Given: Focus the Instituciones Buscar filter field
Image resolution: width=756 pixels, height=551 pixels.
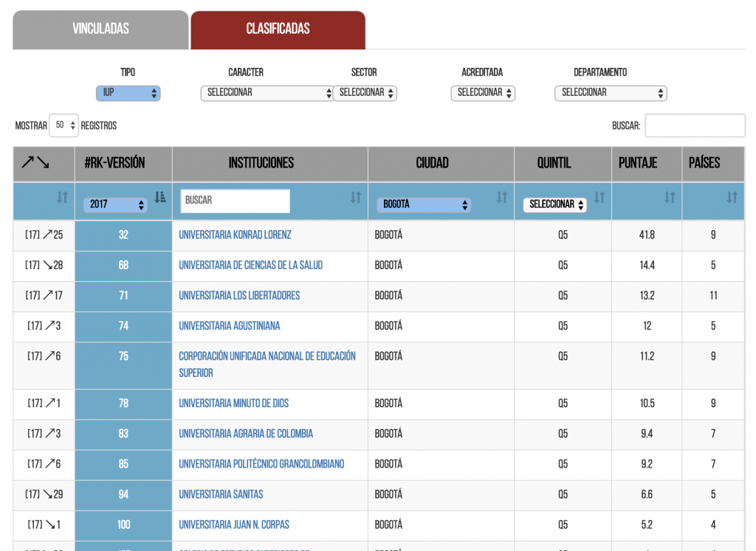Looking at the screenshot, I should pyautogui.click(x=236, y=201).
